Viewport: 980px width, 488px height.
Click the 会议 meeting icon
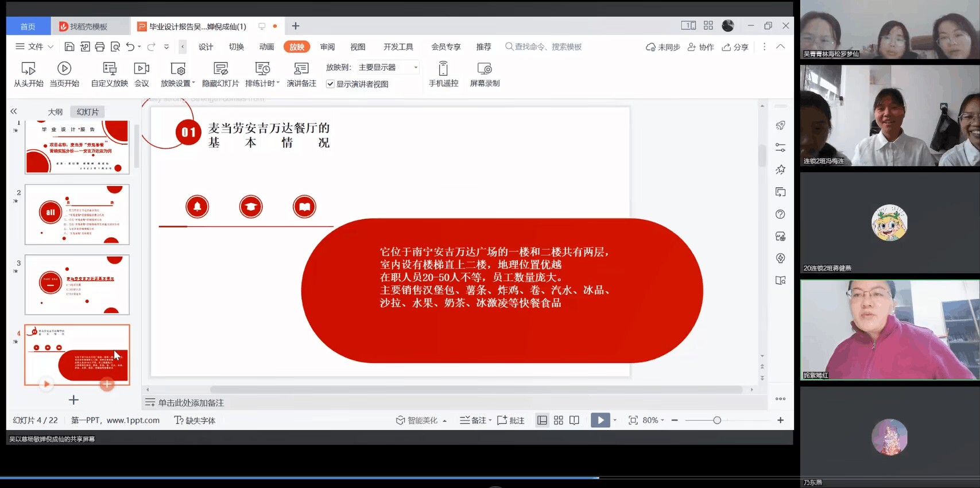[141, 68]
